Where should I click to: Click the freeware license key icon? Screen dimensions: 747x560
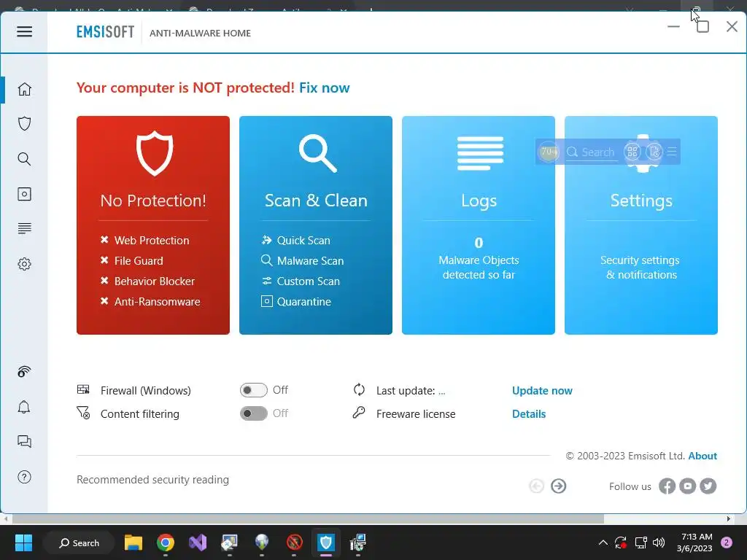point(359,413)
